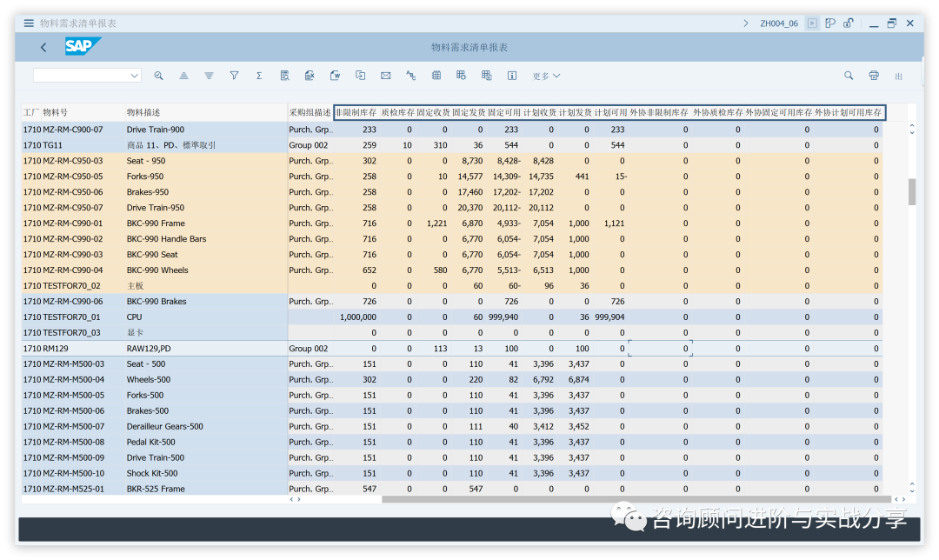This screenshot has height=560, width=939.
Task: Toggle the session lock icon in title bar
Action: pyautogui.click(x=848, y=23)
